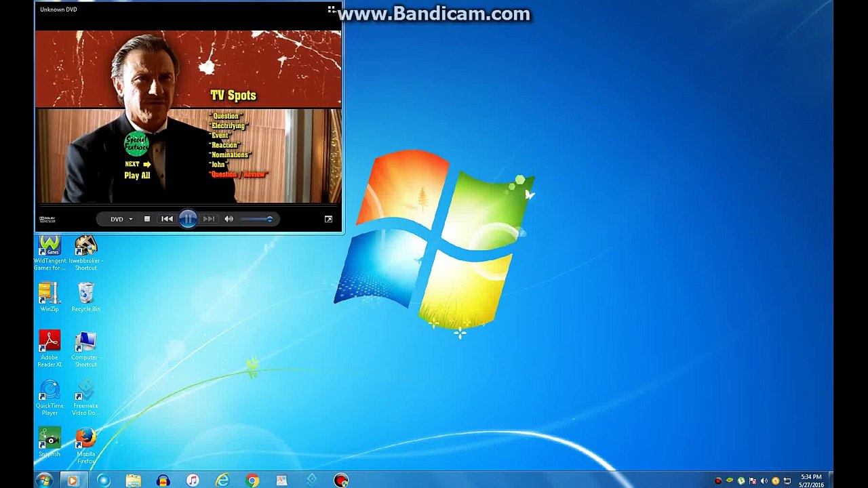Select the "Question / Review" TV spot

pos(239,174)
